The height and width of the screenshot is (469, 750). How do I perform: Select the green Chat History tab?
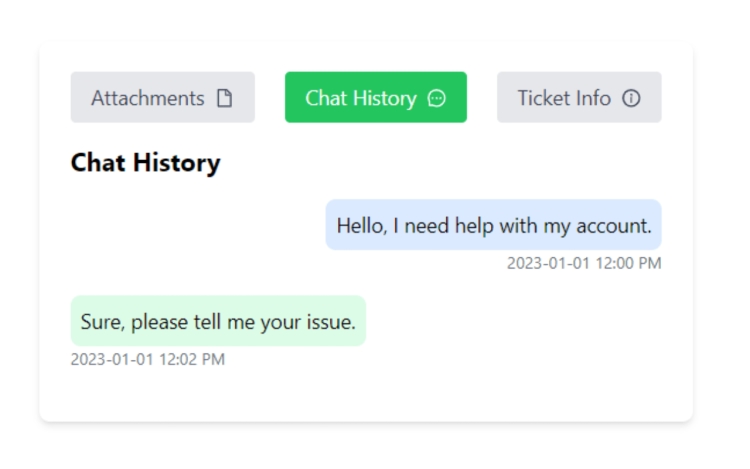(x=376, y=98)
